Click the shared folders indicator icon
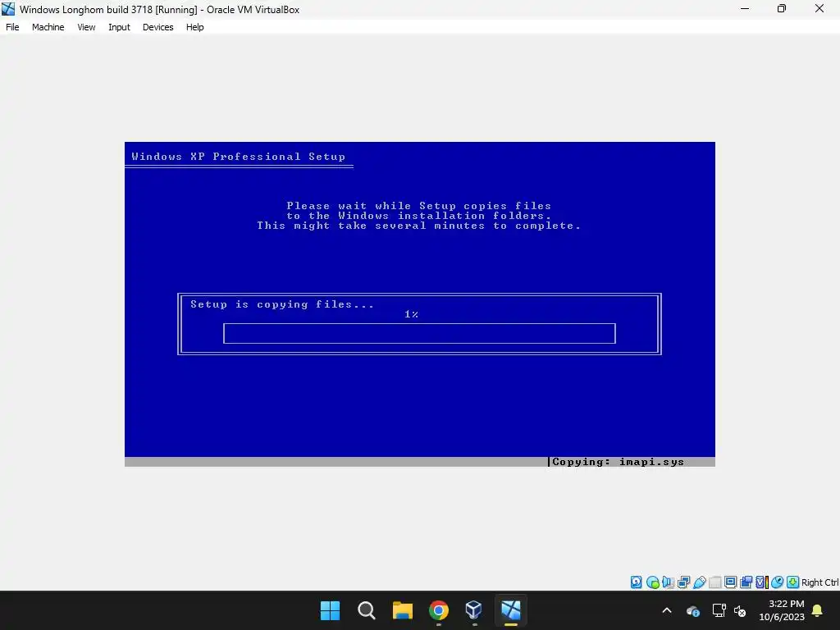 714,582
